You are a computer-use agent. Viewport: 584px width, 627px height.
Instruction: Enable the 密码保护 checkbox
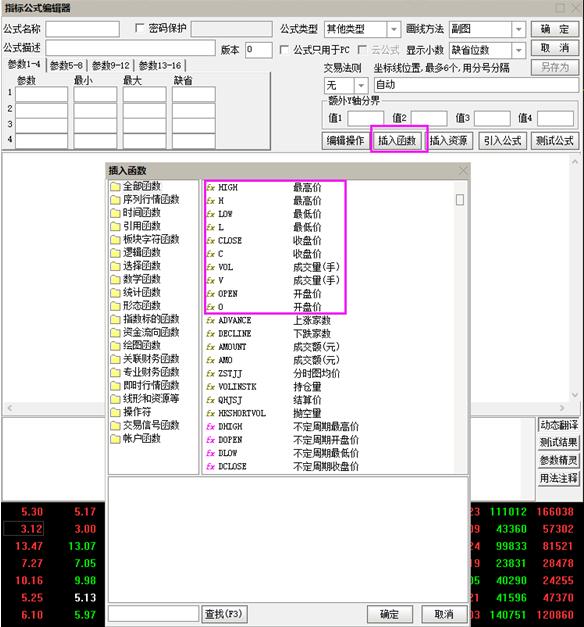click(x=140, y=28)
